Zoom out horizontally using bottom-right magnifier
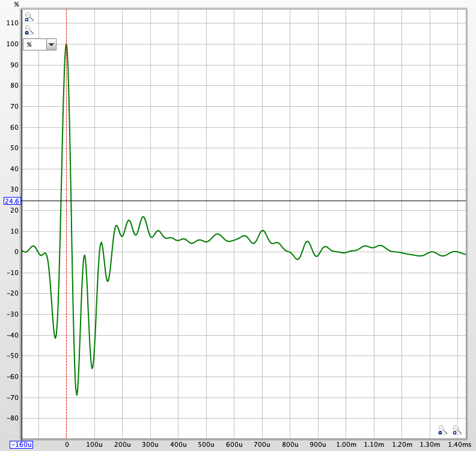The height and width of the screenshot is (451, 476). pos(442,430)
